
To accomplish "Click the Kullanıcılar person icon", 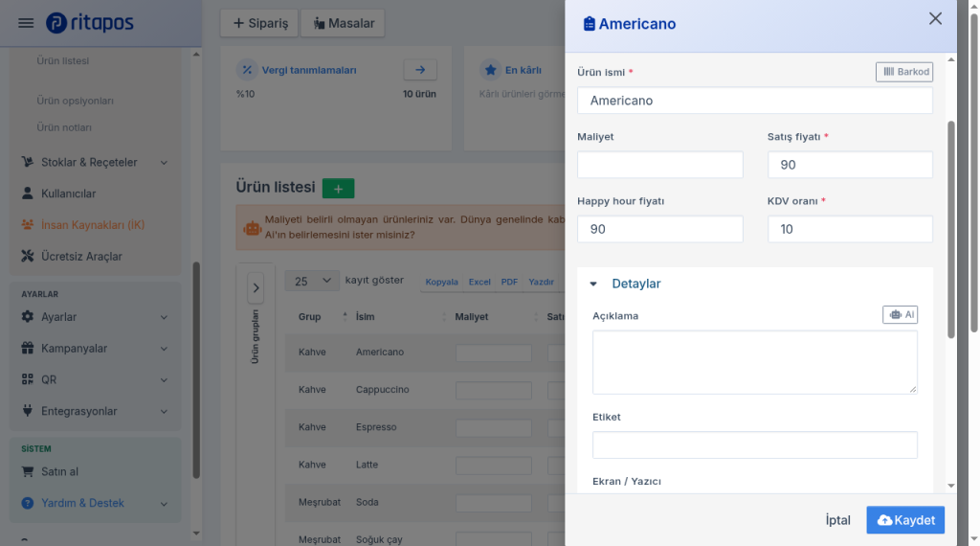I will pyautogui.click(x=28, y=193).
